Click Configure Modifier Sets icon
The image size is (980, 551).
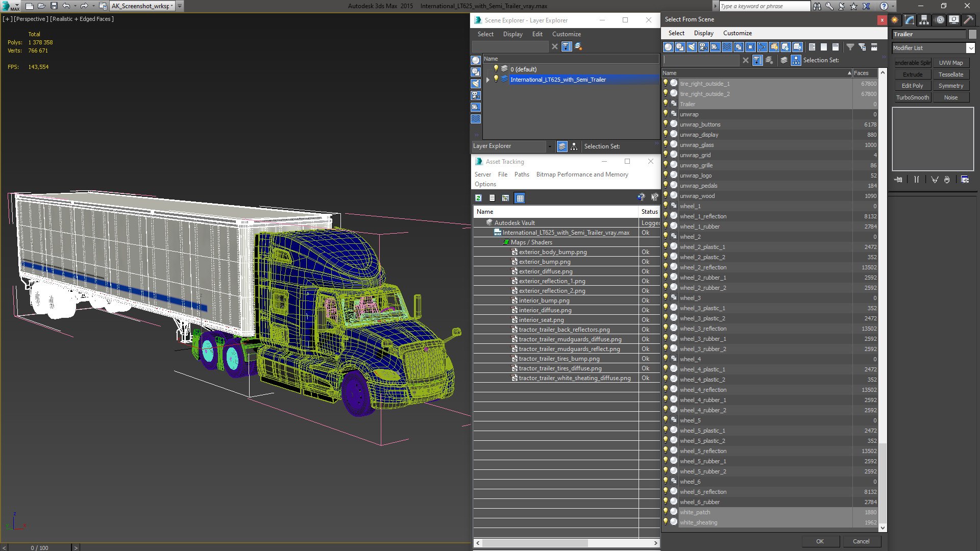(x=965, y=180)
